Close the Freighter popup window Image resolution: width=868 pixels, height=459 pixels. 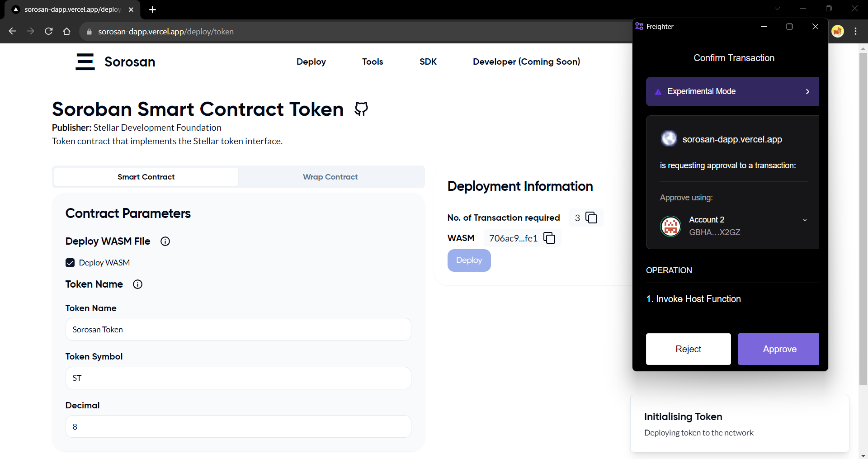[816, 27]
